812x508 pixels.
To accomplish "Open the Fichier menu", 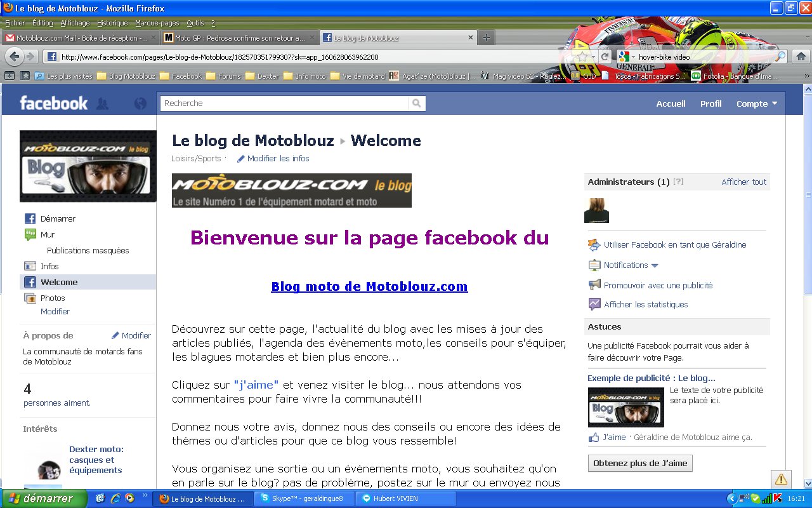I will 15,23.
